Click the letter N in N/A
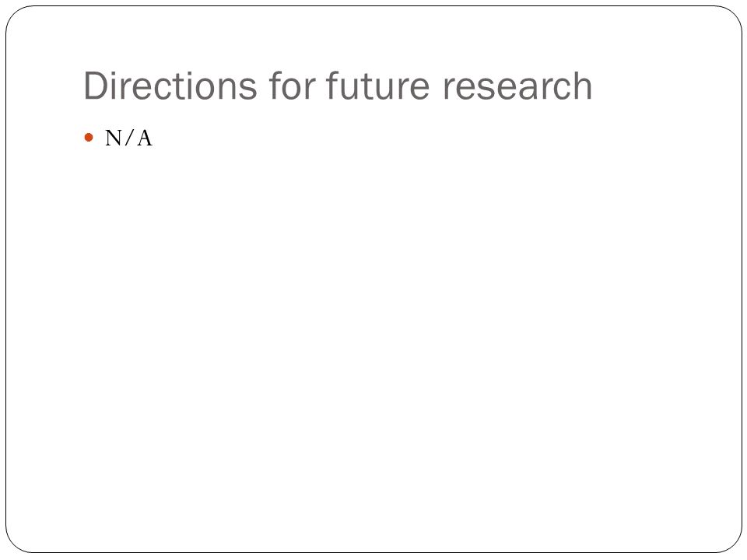 114,138
